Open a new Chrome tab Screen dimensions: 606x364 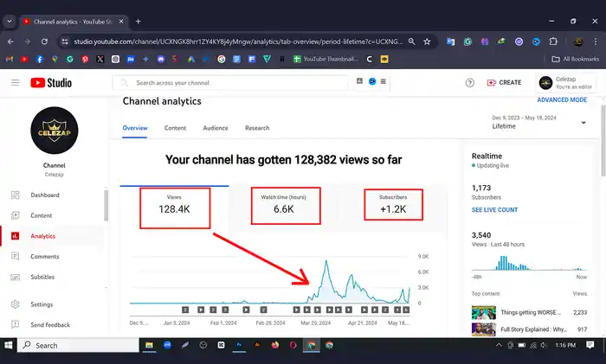[x=138, y=22]
